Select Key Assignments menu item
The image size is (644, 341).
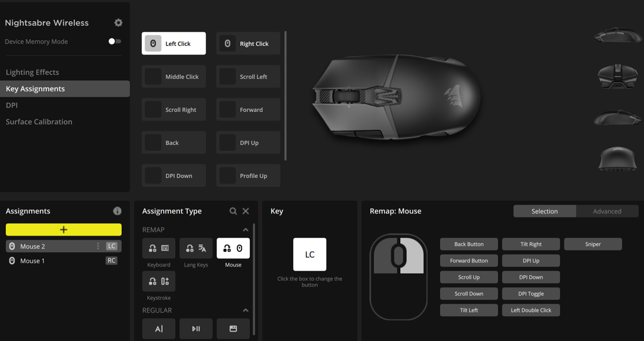click(x=64, y=89)
